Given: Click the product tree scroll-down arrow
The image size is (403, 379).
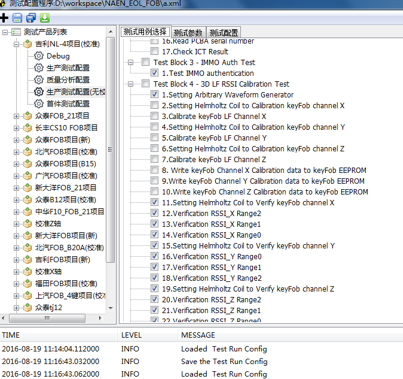Looking at the screenshot, I should (111, 308).
